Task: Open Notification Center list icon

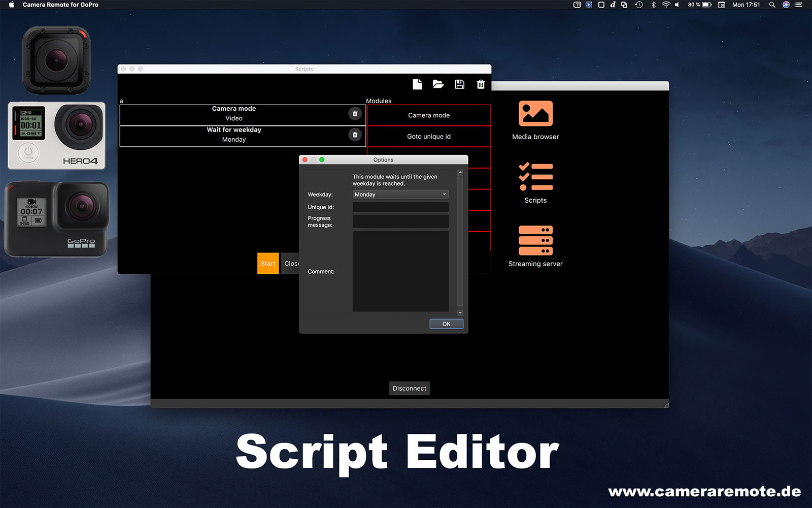Action: [x=798, y=5]
